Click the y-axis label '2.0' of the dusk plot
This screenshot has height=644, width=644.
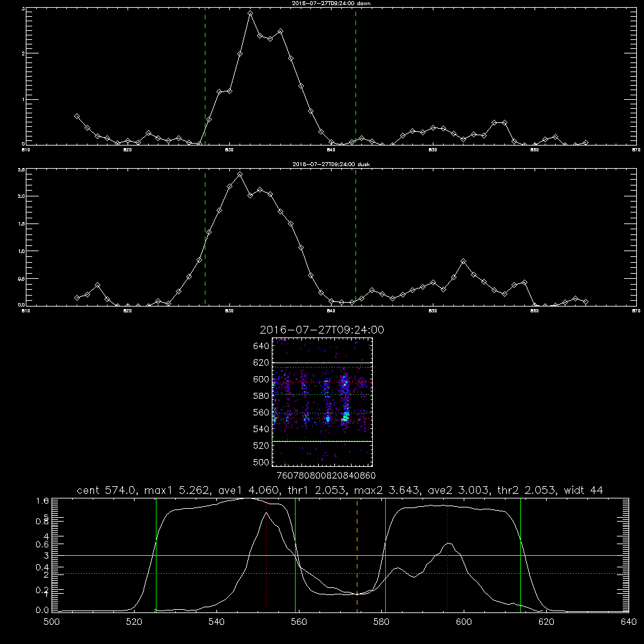[x=22, y=196]
